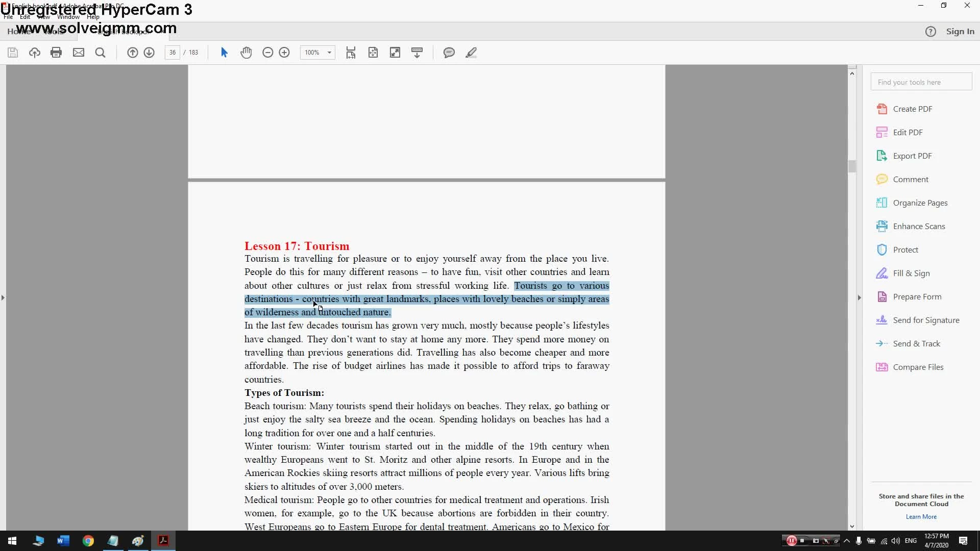Open the Edit menu
Viewport: 980px width, 551px height.
25,17
